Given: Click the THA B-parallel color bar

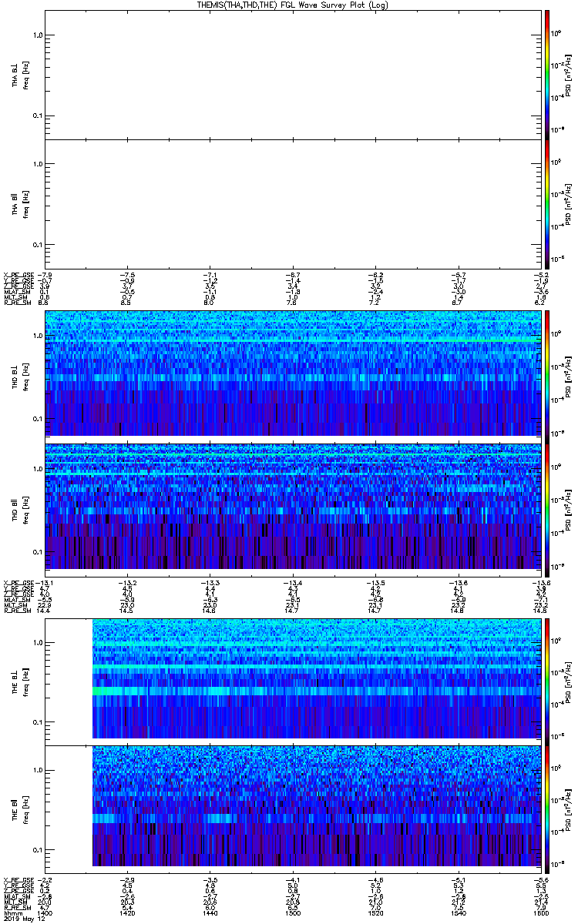Looking at the screenshot, I should [546, 204].
